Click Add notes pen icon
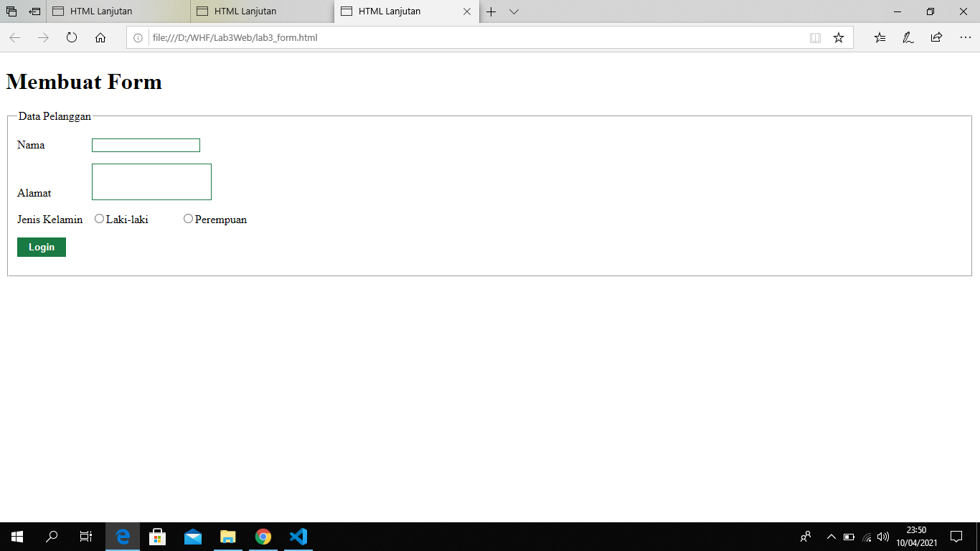 pyautogui.click(x=908, y=38)
